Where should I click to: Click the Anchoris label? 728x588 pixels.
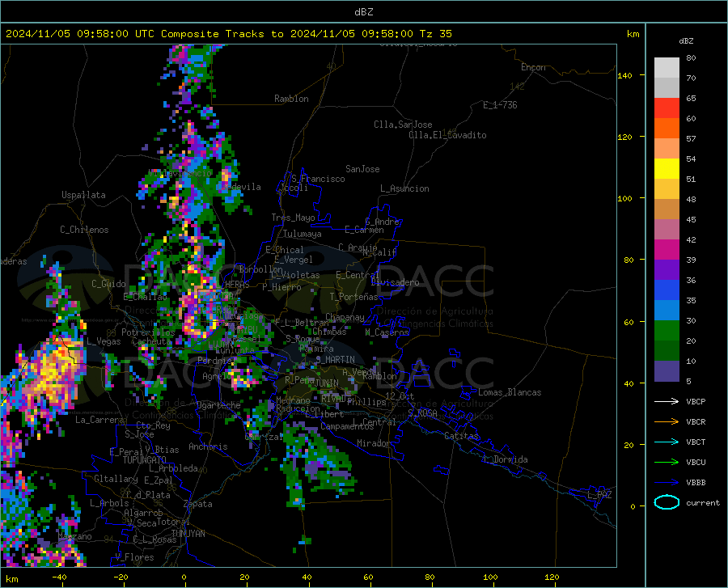[208, 446]
